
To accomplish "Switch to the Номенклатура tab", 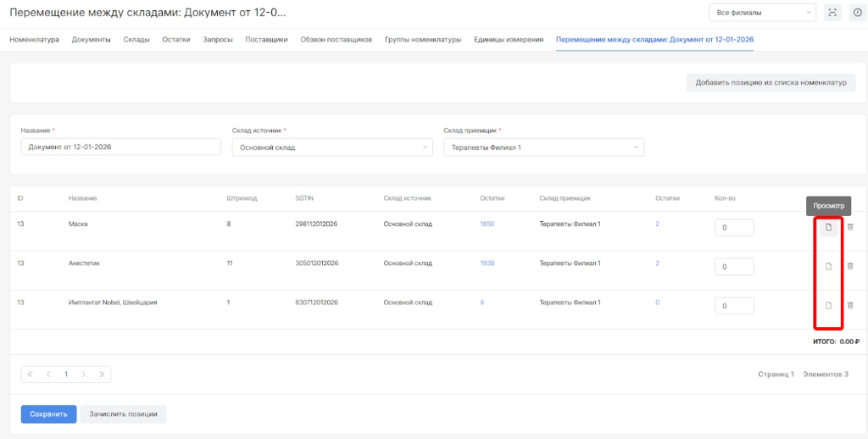I will (34, 40).
